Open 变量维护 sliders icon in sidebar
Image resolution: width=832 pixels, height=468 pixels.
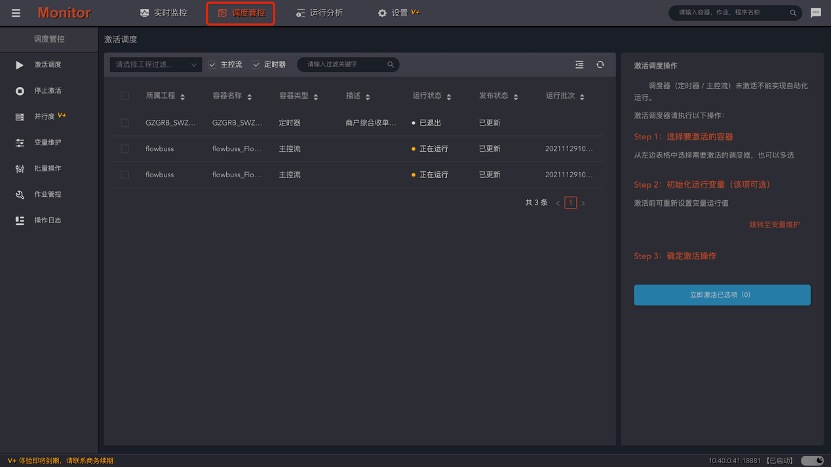point(20,143)
